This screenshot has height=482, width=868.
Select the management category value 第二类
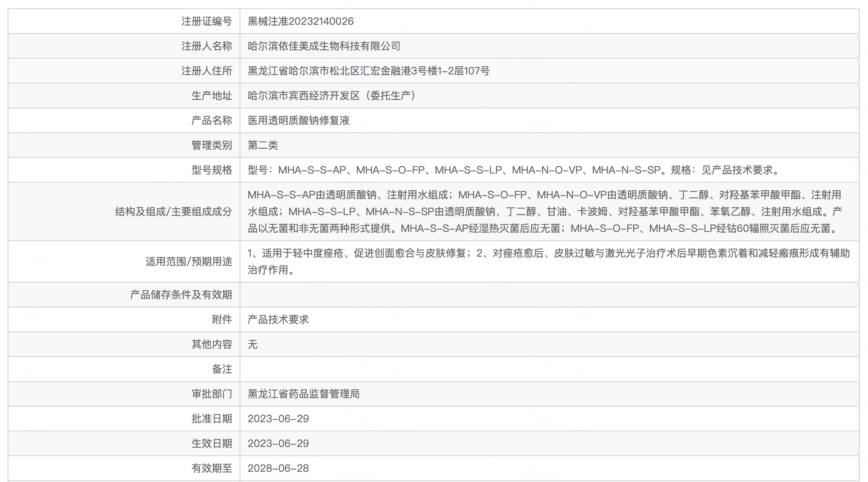263,145
